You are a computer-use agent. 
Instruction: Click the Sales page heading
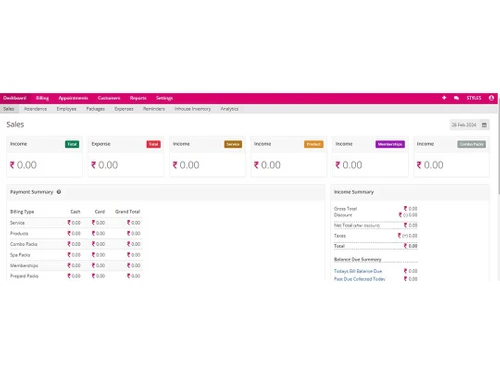[x=15, y=125]
